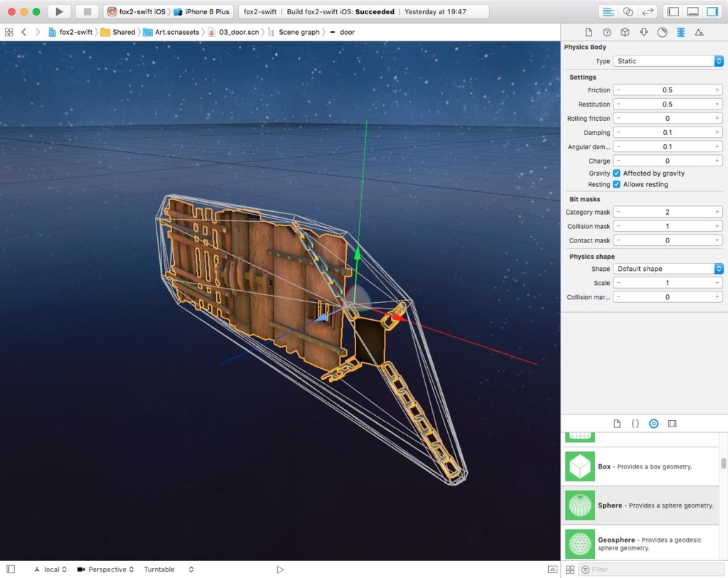Screen dimensions: 728x578
Task: Go back in file history
Action: point(23,32)
